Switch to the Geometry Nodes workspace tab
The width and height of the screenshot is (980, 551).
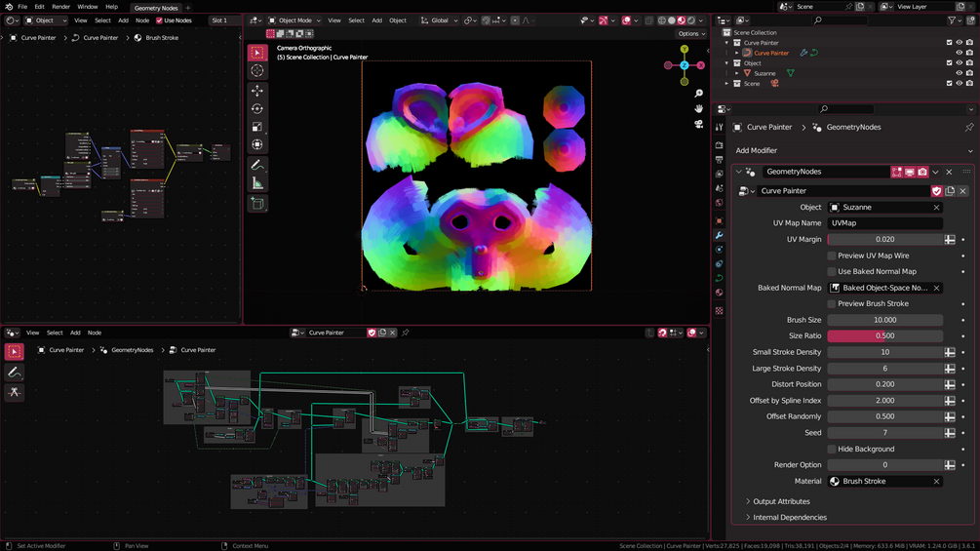pos(156,8)
